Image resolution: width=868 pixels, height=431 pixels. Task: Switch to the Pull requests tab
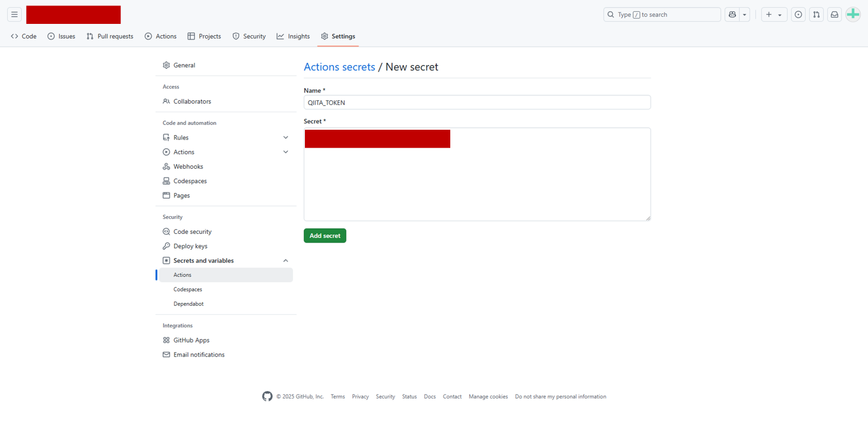coord(110,36)
